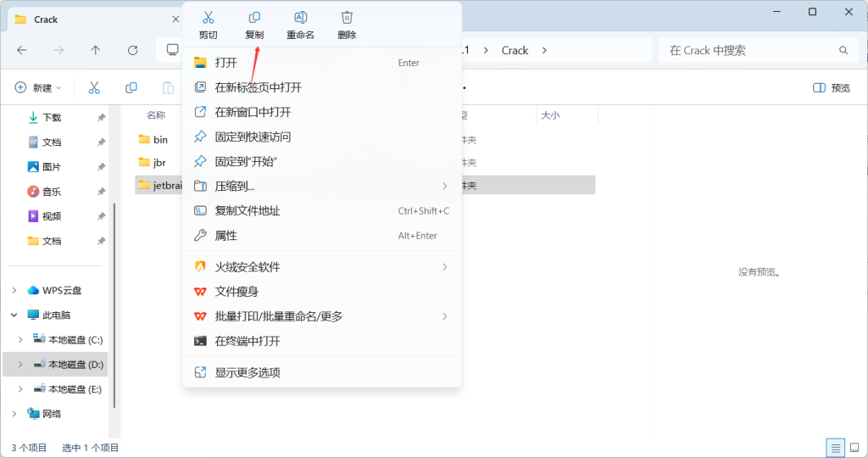
Task: Expand the 网络 tree node
Action: (x=14, y=414)
